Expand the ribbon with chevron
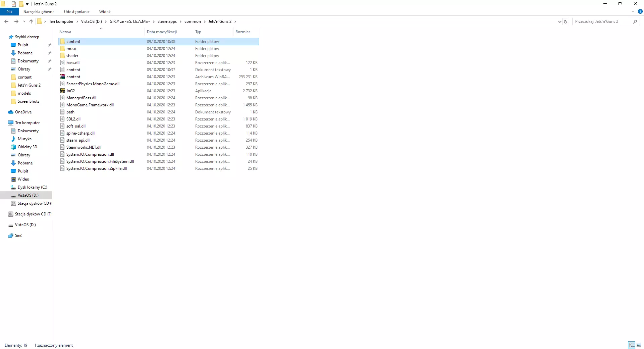The height and width of the screenshot is (349, 644). [633, 11]
